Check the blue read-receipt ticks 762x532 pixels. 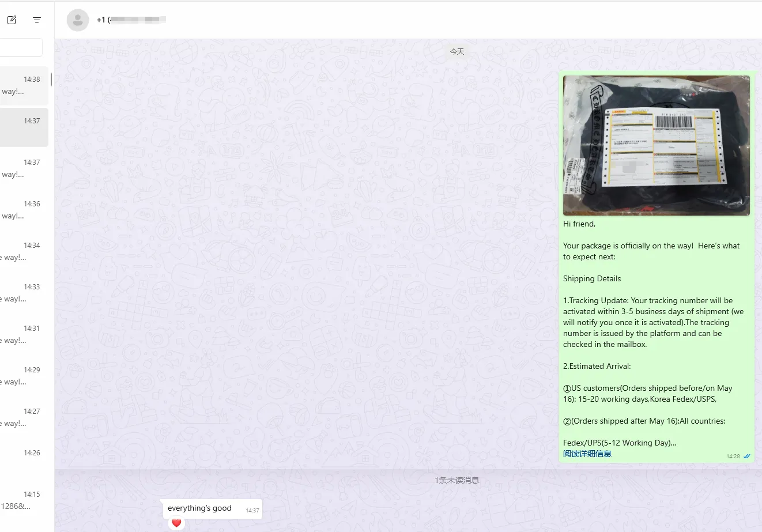(x=747, y=456)
